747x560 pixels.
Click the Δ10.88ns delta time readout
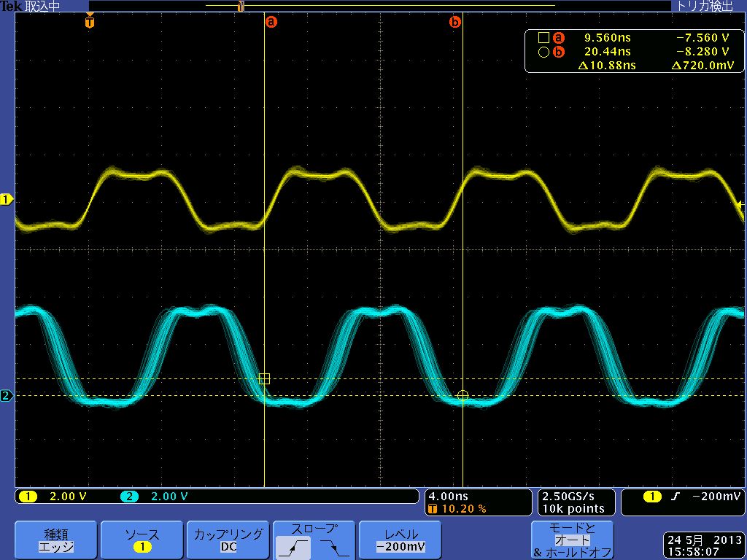tap(607, 65)
